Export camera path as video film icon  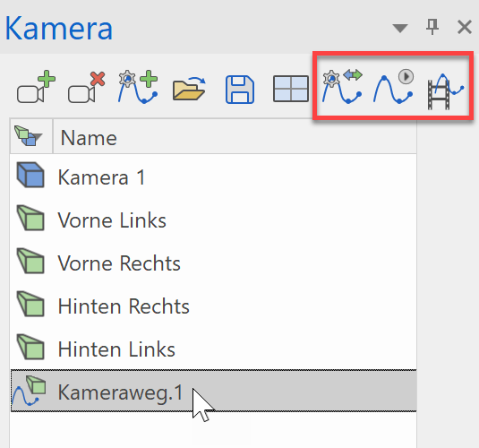(445, 91)
